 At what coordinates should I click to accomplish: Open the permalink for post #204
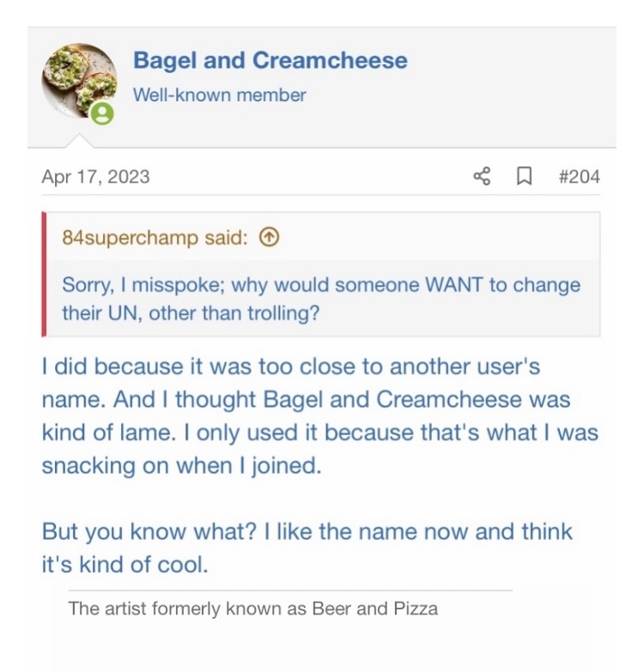[579, 178]
